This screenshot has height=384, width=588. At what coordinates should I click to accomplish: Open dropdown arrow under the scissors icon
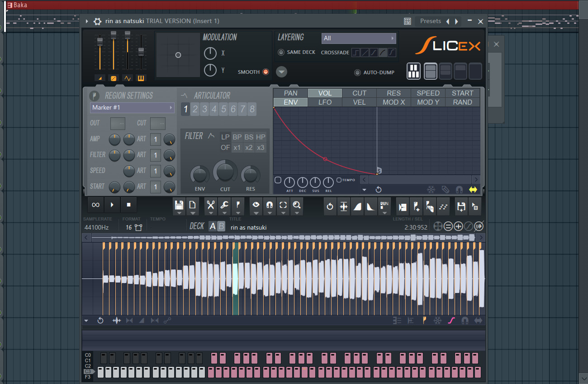pos(211,213)
